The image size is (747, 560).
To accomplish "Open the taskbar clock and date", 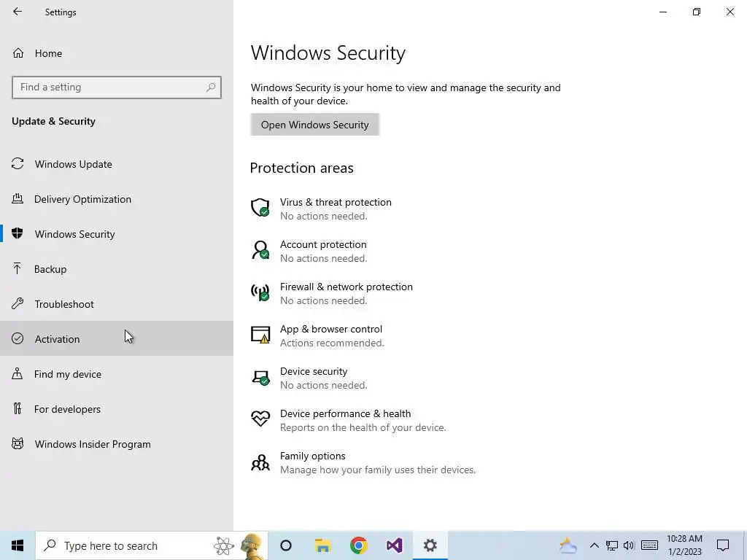I will pos(684,545).
